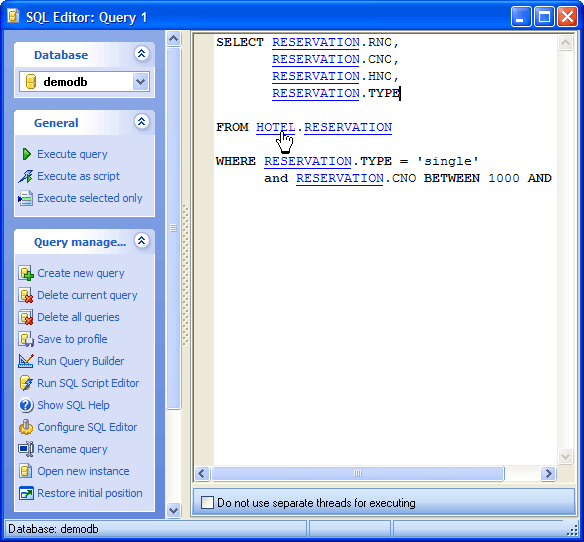Click RESERVATION link before .TYPE in SELECT

(316, 93)
